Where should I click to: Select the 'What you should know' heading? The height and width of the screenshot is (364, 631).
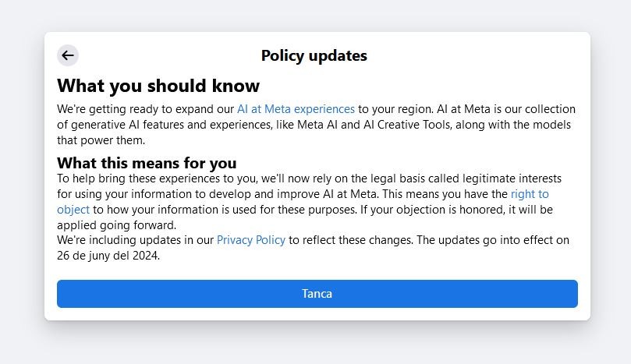[x=158, y=86]
